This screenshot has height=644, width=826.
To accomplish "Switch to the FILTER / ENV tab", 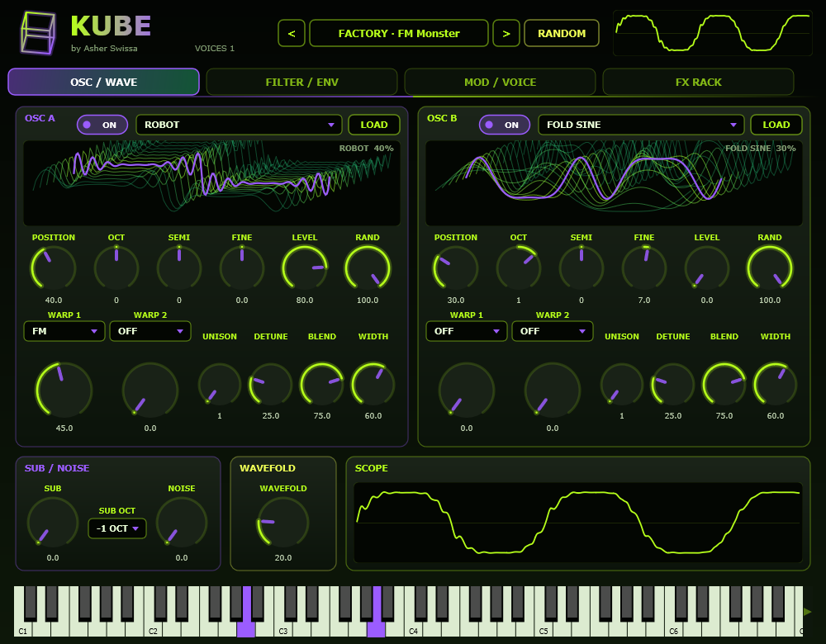I will point(301,82).
